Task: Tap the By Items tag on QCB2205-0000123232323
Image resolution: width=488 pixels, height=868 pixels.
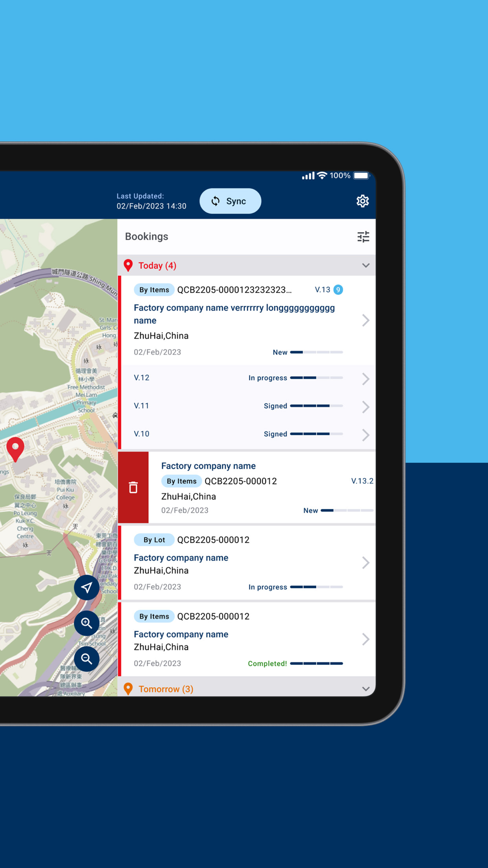Action: point(154,290)
